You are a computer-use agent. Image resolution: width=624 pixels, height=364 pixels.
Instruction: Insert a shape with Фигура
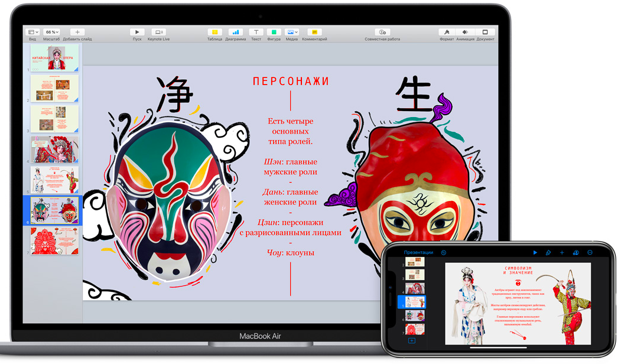[x=274, y=32]
